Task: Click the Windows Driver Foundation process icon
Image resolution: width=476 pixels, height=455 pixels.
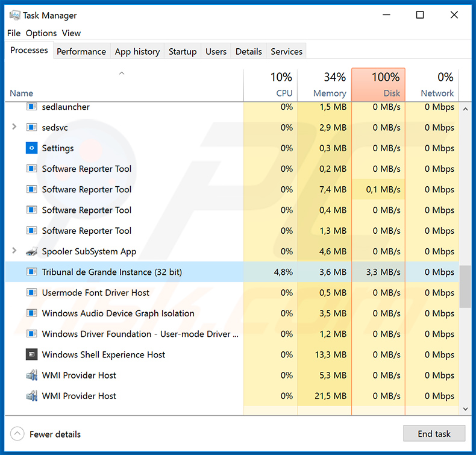Action: click(x=31, y=334)
